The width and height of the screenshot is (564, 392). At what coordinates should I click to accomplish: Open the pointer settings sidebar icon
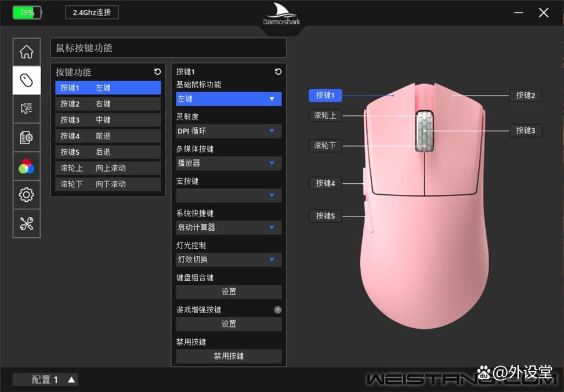[x=26, y=108]
